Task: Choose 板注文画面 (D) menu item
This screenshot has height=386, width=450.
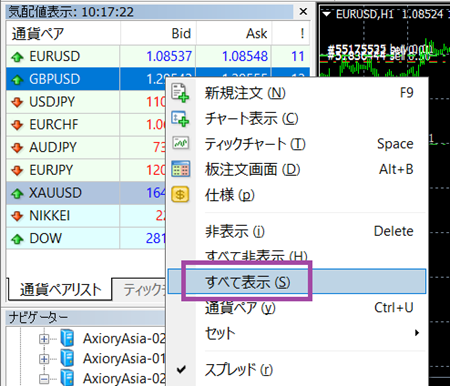Action: (297, 169)
